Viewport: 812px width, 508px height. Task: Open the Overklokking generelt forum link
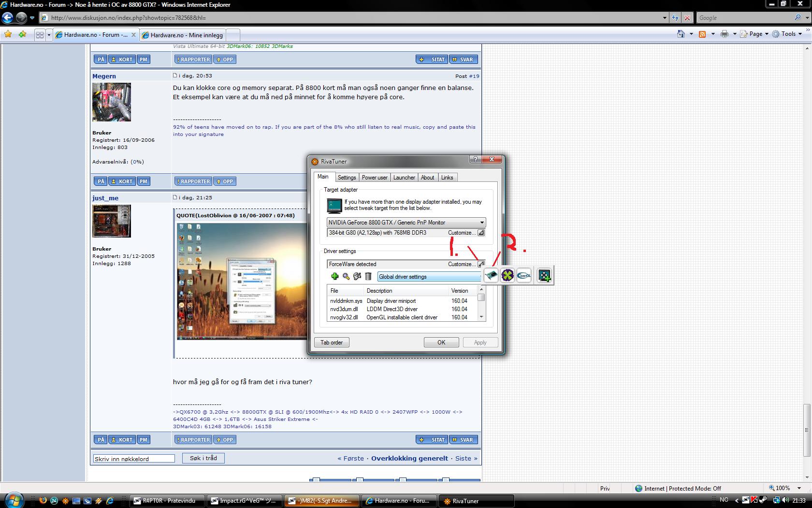click(409, 458)
